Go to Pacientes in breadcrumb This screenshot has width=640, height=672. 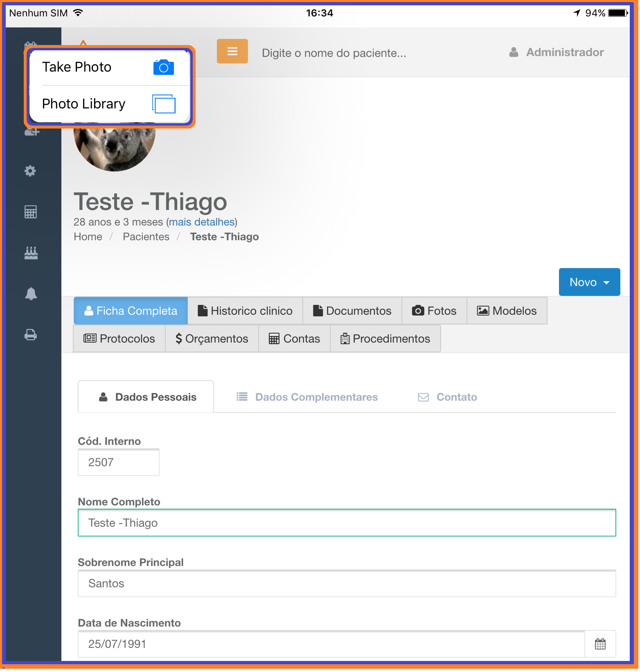click(146, 237)
